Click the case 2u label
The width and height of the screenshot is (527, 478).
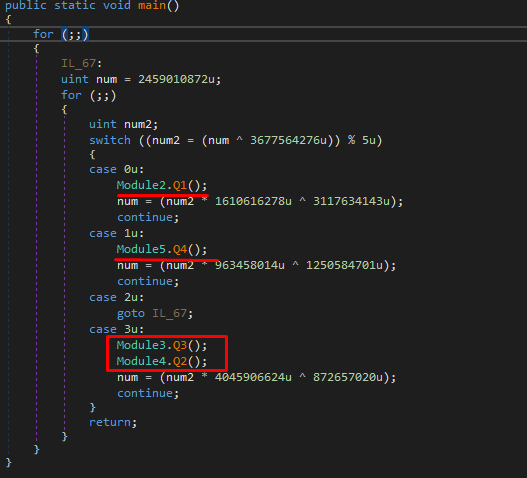(116, 297)
